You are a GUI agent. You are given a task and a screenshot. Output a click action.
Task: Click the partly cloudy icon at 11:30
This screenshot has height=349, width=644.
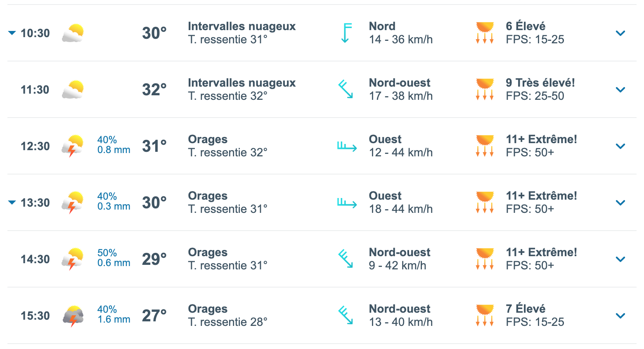click(x=73, y=90)
